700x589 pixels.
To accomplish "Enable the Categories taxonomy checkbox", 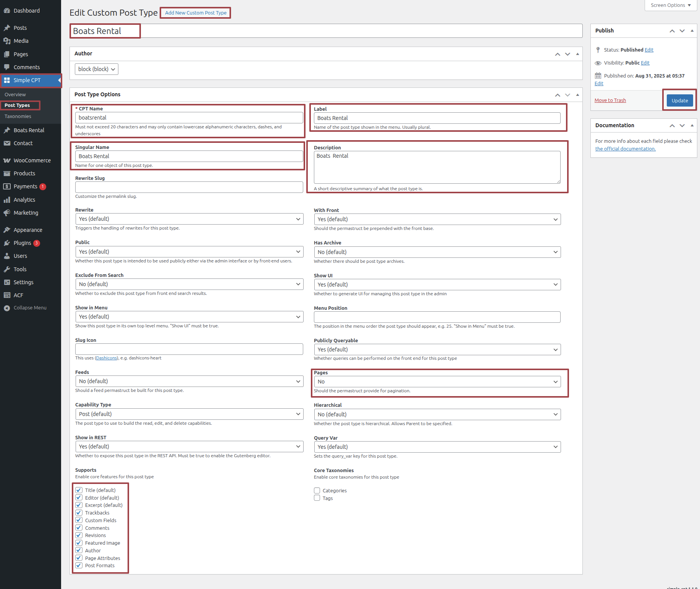I will point(317,490).
